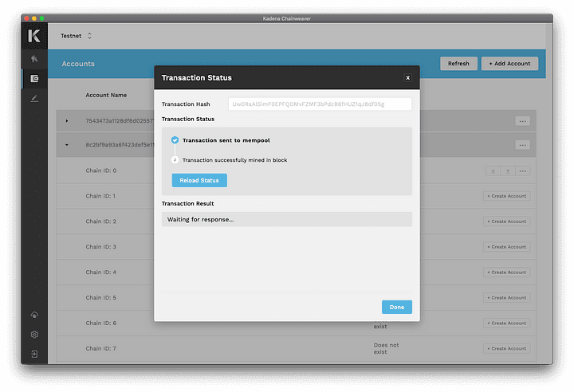Click the logout icon in sidebar

34,354
